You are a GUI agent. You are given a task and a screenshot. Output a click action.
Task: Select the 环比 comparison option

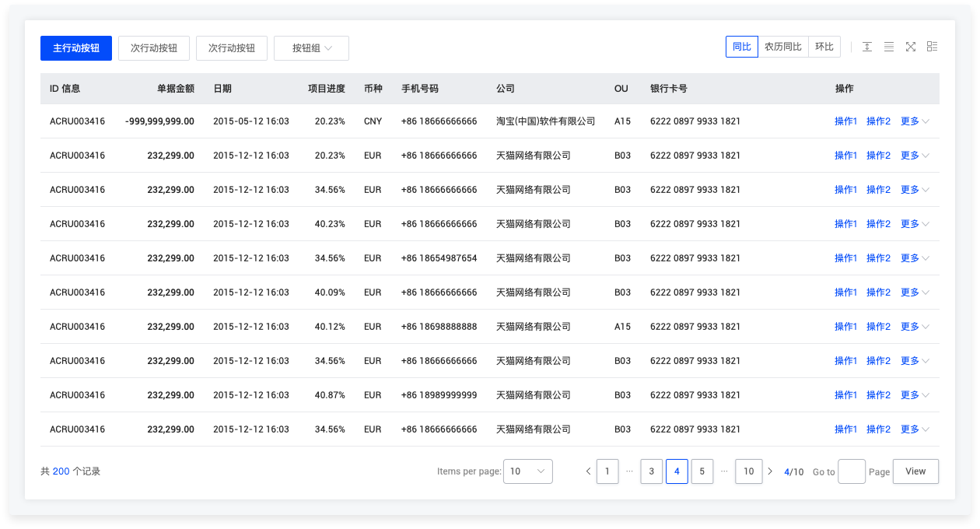824,47
